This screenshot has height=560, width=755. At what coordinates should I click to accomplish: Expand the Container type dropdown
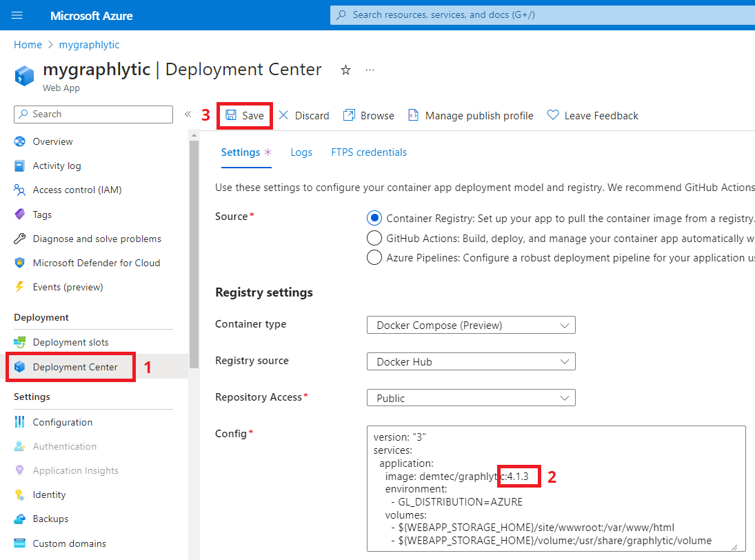[x=471, y=325]
